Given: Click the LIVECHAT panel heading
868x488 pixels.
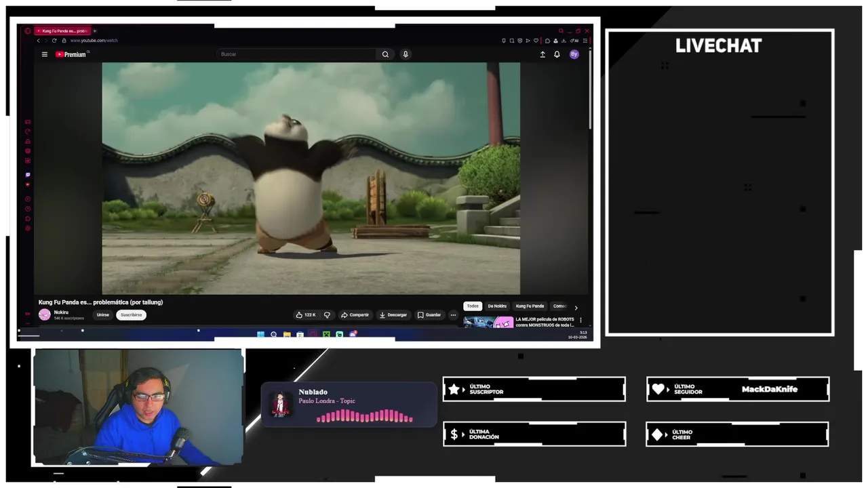Looking at the screenshot, I should (719, 46).
